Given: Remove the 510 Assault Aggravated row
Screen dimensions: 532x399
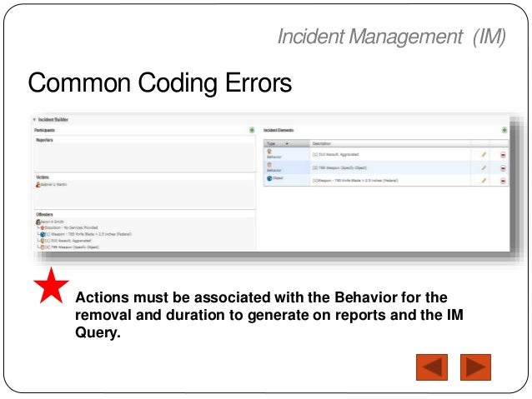Looking at the screenshot, I should point(503,155).
